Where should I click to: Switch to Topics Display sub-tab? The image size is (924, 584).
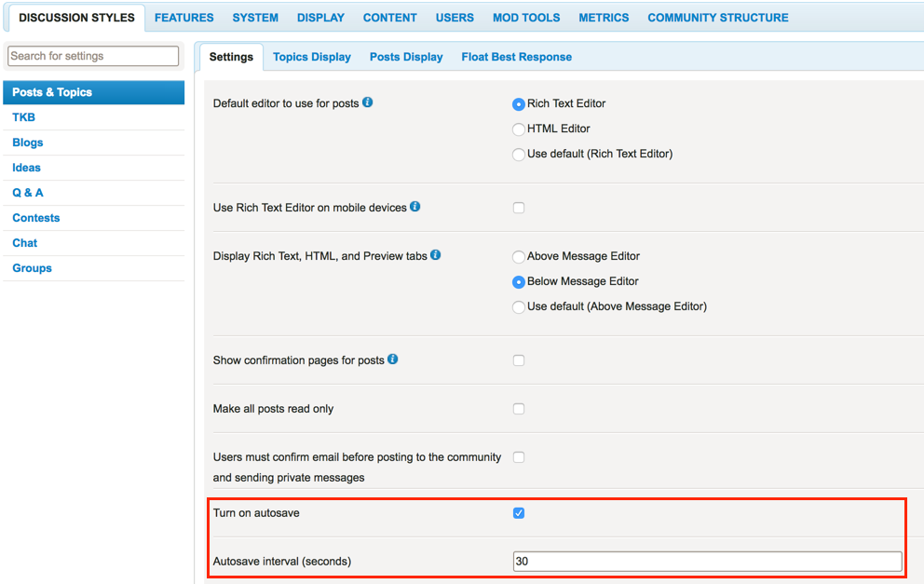(x=312, y=57)
